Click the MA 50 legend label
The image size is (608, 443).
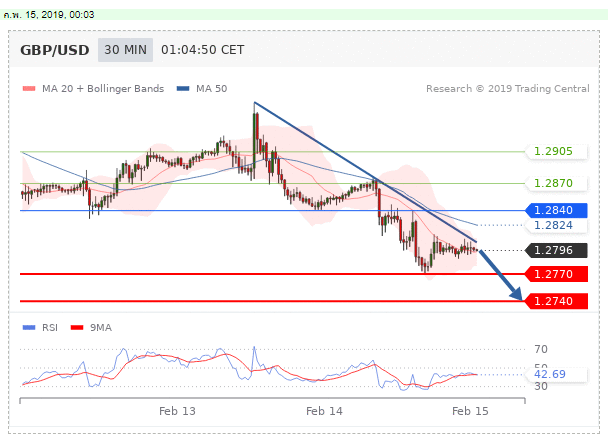(x=211, y=88)
